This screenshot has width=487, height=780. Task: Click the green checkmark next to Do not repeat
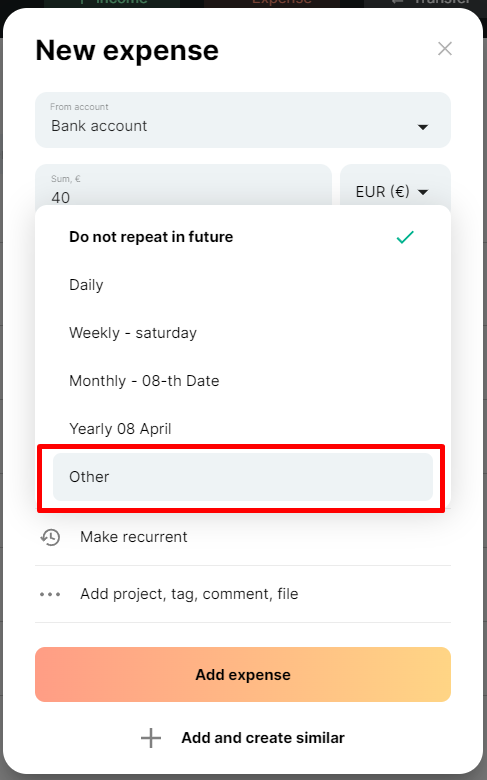(405, 237)
